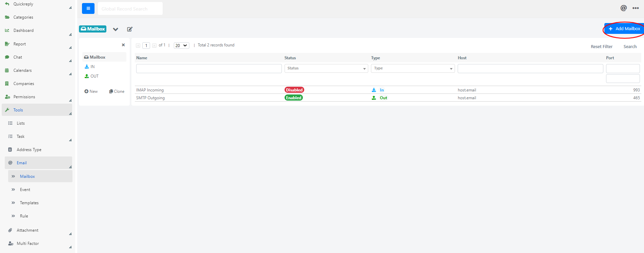The image size is (644, 253).
Task: Click the page number field
Action: 146,45
